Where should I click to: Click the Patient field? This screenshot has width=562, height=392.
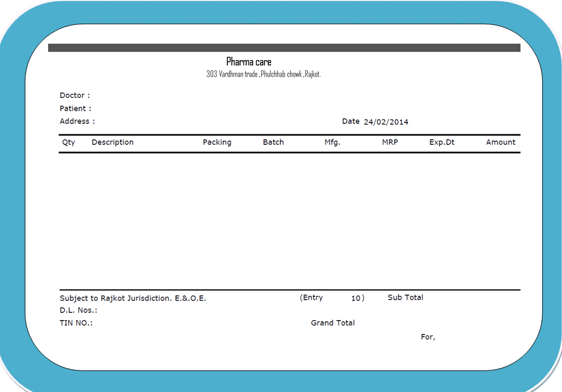coord(76,108)
